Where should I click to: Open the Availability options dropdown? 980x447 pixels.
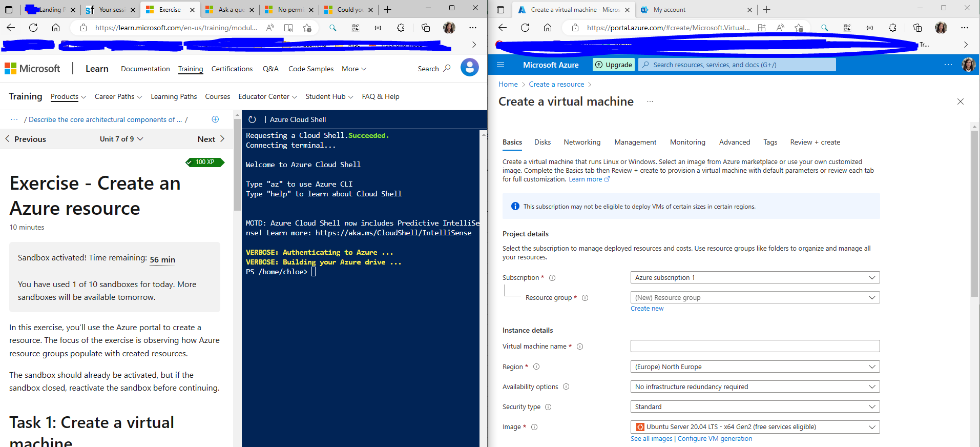tap(755, 387)
